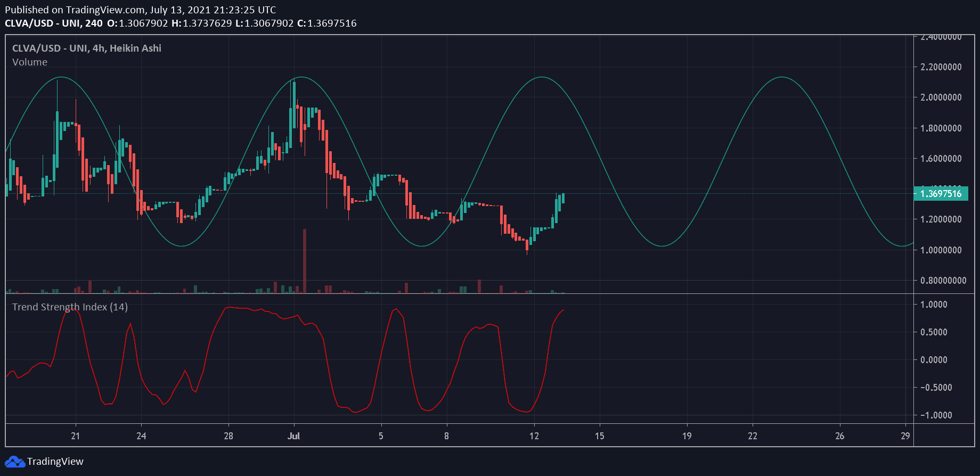Select the 0.80000000 price axis label
Viewport: 980px width, 476px height.
click(x=943, y=281)
